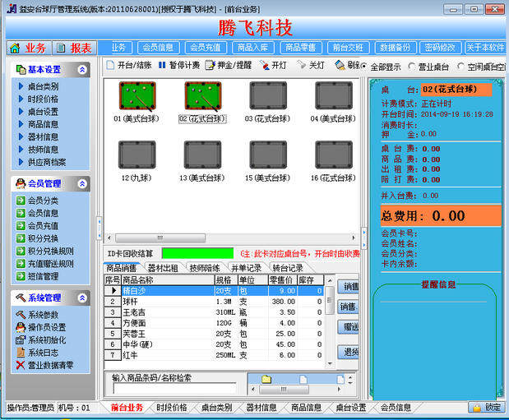This screenshot has height=420, width=509.
Task: Click 开台/结账 toolbar icon
Action: point(129,65)
